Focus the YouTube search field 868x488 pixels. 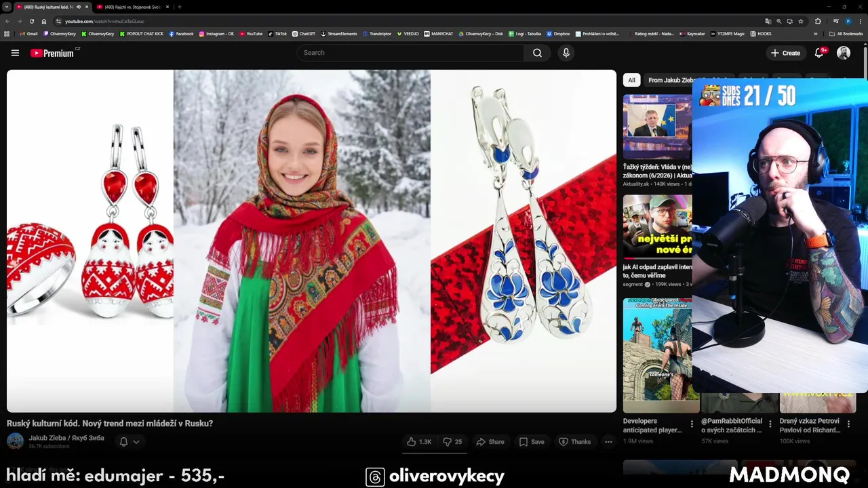click(410, 53)
